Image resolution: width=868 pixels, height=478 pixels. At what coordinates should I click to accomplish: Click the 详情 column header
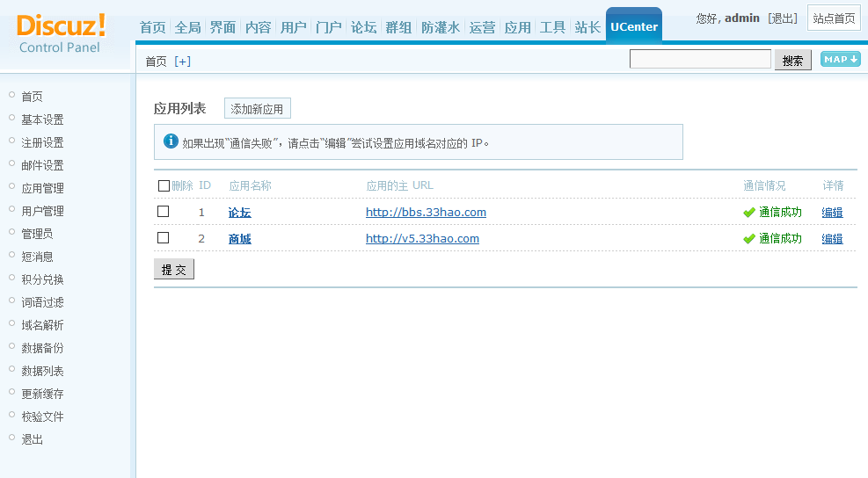click(833, 185)
